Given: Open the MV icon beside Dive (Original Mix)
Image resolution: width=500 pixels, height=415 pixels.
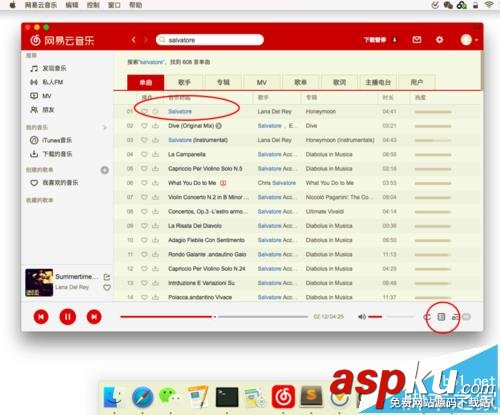Looking at the screenshot, I should click(219, 126).
